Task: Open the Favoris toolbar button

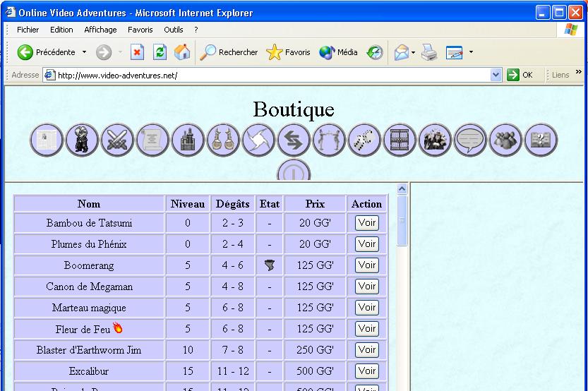Action: (288, 52)
